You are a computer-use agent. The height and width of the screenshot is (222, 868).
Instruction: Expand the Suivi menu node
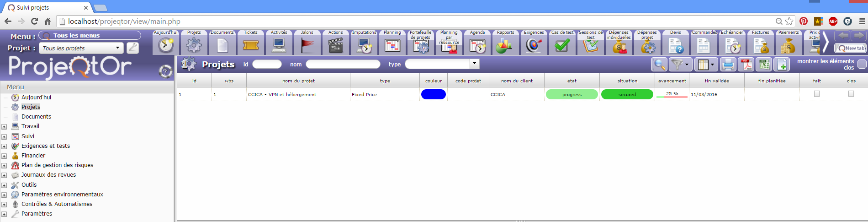click(x=4, y=136)
